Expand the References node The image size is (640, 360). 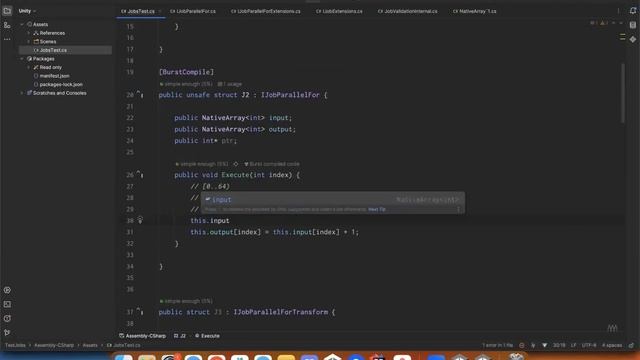tap(29, 33)
